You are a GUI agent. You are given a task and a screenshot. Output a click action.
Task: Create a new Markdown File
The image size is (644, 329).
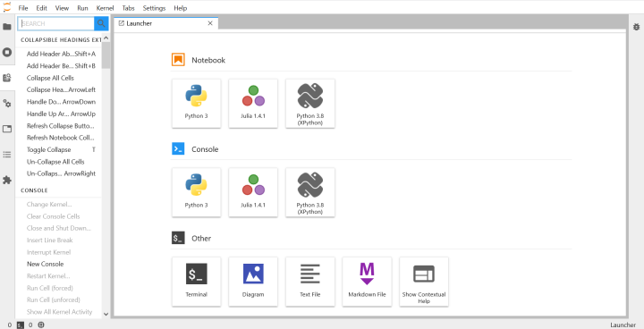[x=367, y=282]
